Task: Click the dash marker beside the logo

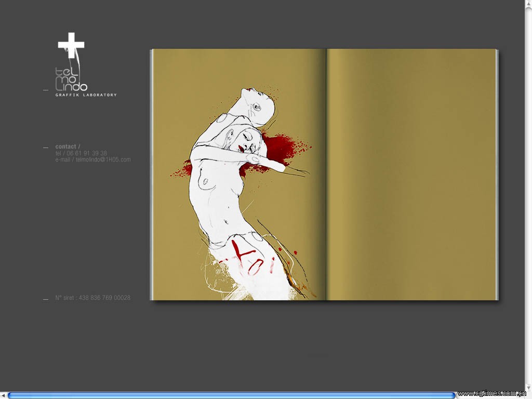Action: [46, 90]
